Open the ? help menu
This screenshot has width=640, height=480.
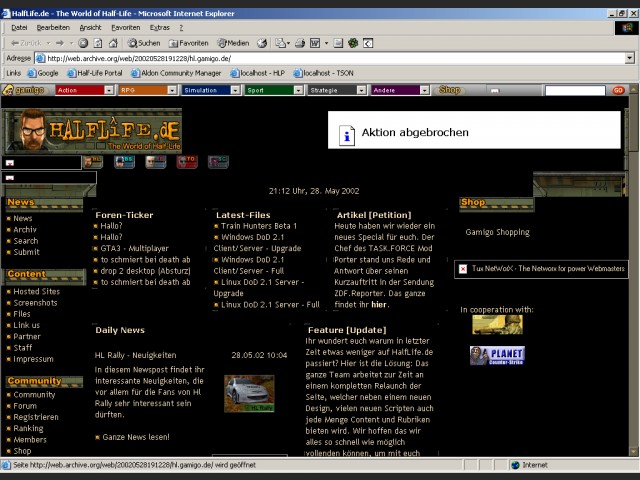(181, 28)
